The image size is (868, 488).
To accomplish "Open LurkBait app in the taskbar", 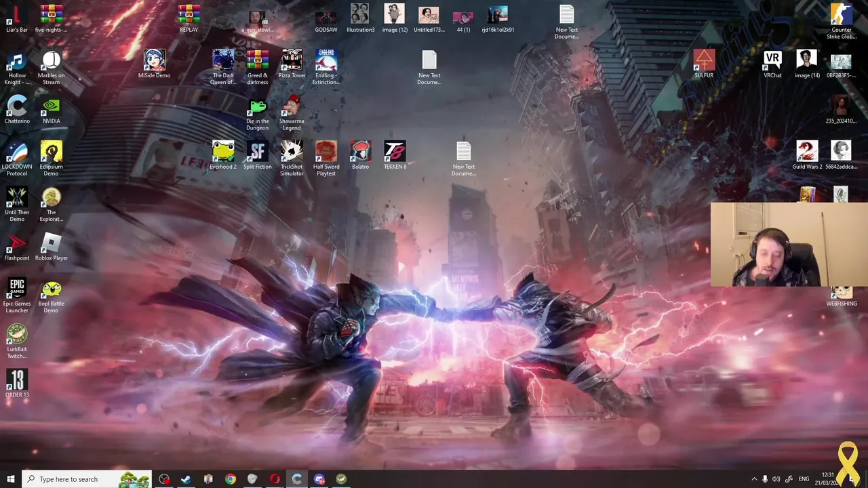I will click(x=341, y=479).
